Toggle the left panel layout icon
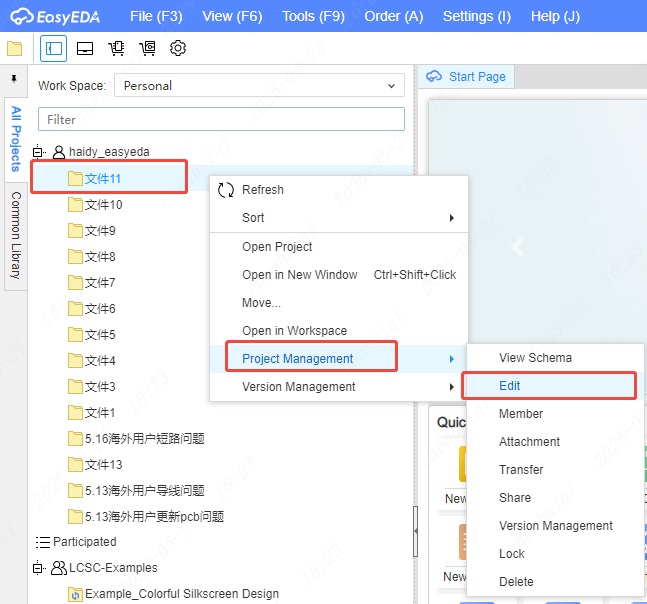Screen dimensions: 647x604 click(x=53, y=48)
